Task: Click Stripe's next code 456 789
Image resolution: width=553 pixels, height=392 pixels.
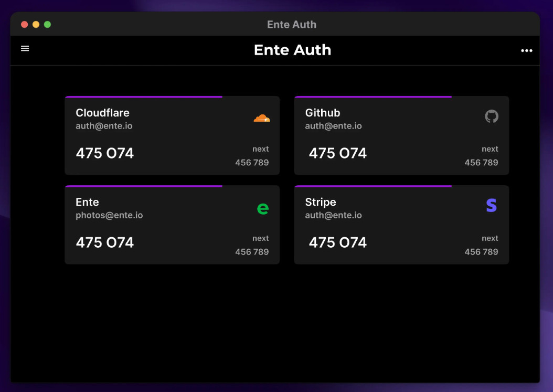Action: (481, 252)
